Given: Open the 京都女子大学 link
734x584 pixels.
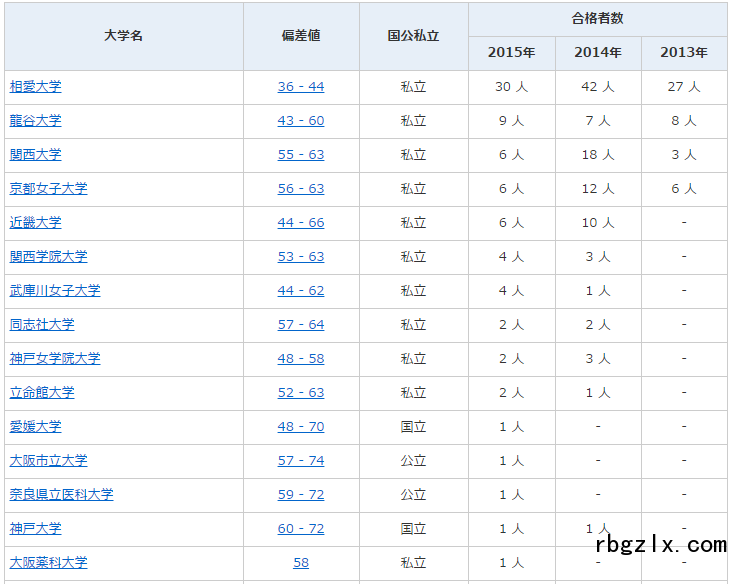Looking at the screenshot, I should click(49, 189).
